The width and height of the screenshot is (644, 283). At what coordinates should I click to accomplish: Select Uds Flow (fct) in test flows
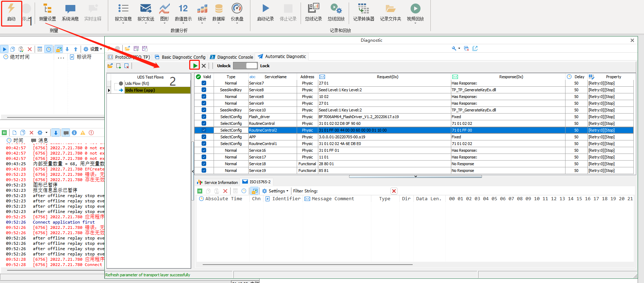(137, 83)
